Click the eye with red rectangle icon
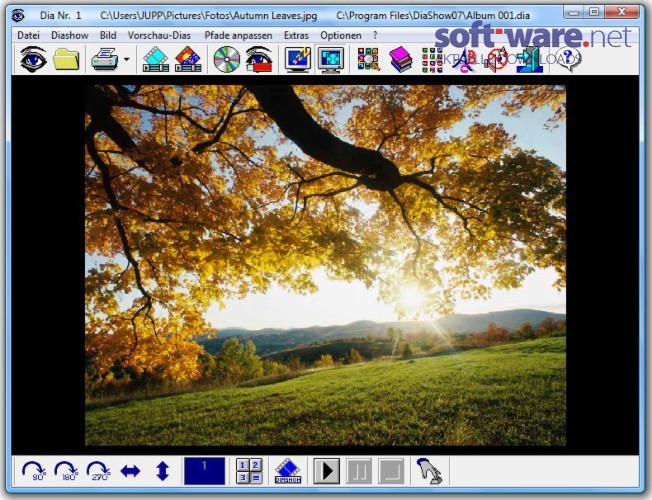 coord(259,59)
